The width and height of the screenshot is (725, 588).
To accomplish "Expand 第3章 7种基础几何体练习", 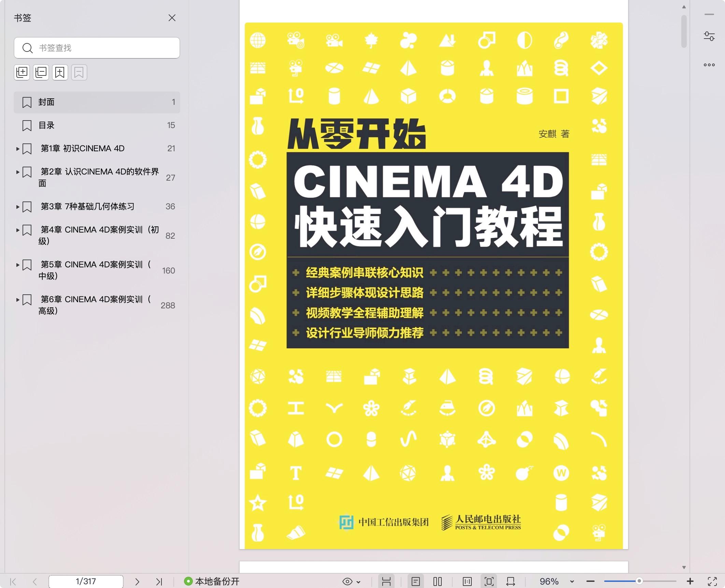I will point(18,207).
